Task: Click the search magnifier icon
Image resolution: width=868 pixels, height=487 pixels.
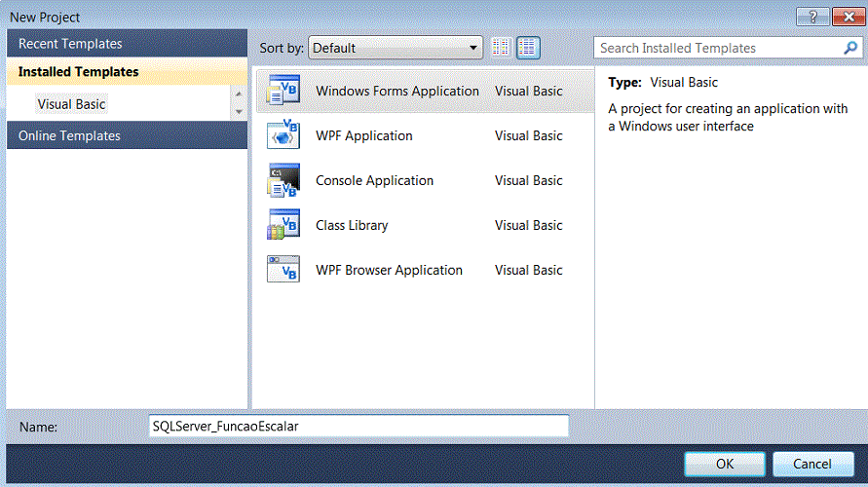Action: click(850, 48)
